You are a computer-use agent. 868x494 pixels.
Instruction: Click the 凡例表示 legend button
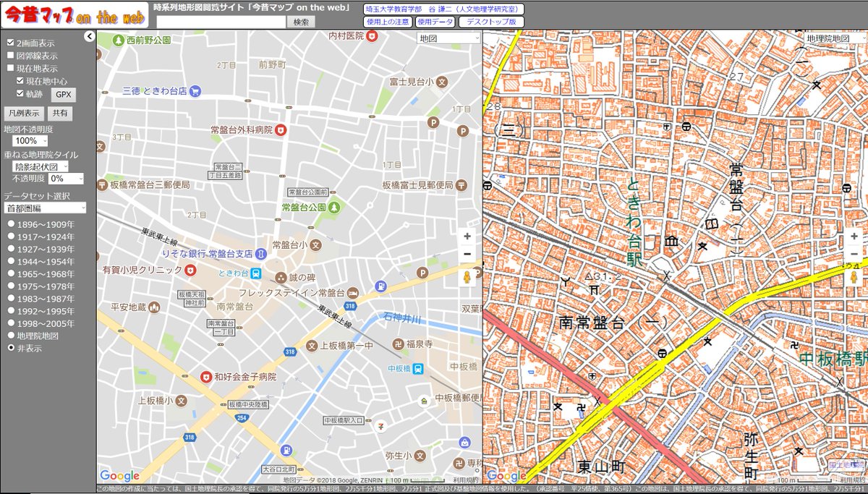[x=24, y=113]
